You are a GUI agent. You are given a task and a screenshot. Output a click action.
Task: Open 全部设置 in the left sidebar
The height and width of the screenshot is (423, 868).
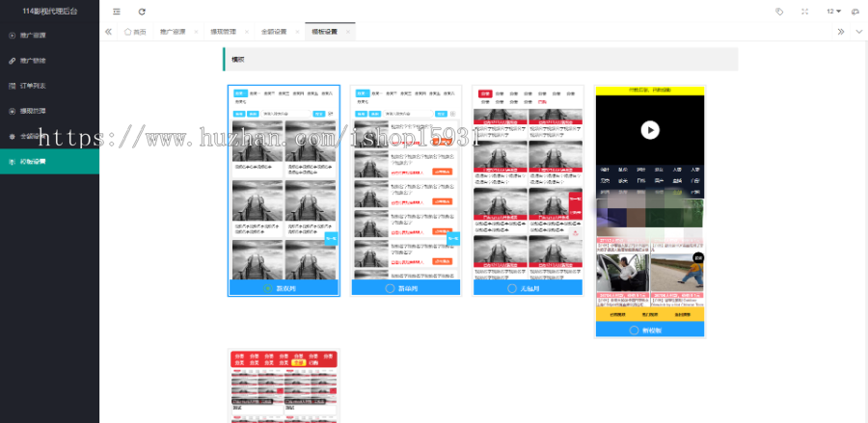[x=49, y=136]
